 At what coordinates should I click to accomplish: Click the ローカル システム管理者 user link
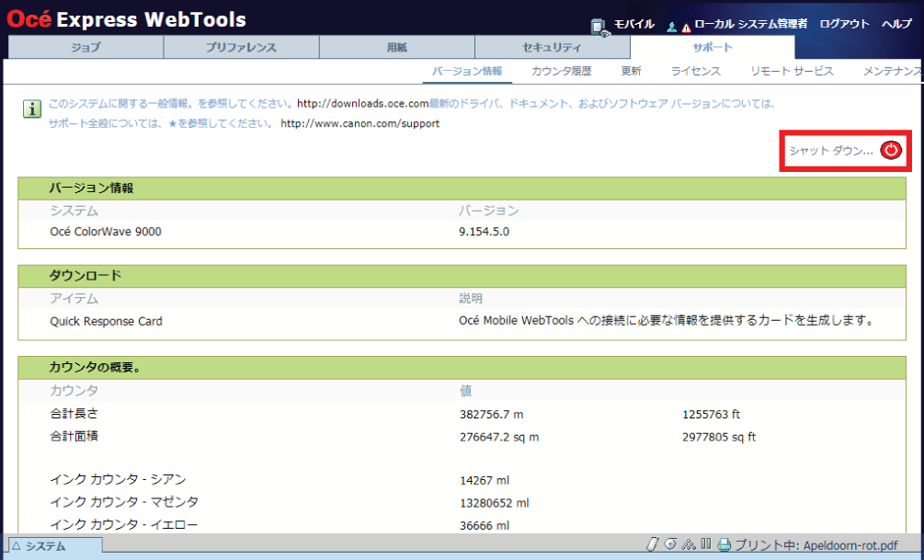(x=751, y=24)
